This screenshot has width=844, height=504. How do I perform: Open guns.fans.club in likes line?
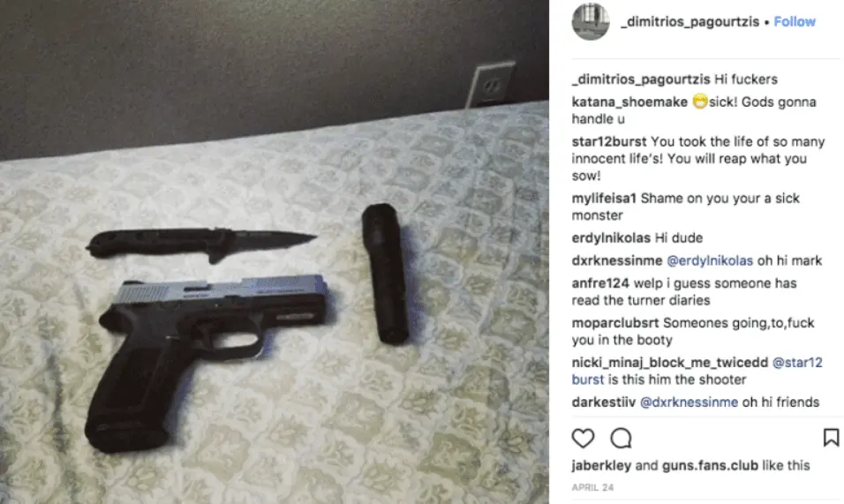click(710, 465)
